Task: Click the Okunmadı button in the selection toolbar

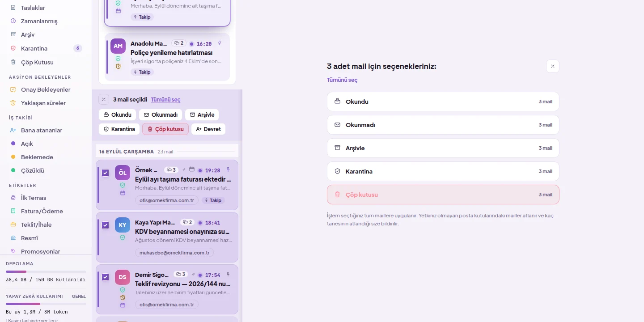Action: (x=161, y=115)
